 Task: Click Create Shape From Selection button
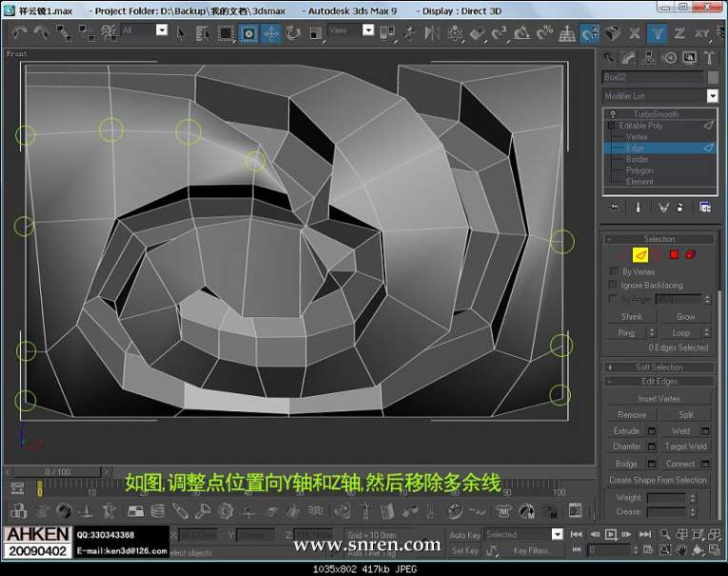coord(658,480)
